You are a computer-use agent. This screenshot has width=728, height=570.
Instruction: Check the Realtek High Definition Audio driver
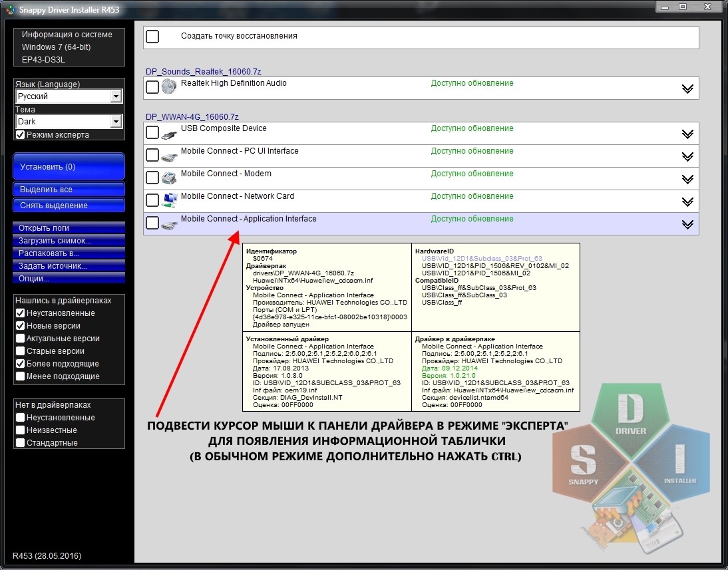point(152,87)
